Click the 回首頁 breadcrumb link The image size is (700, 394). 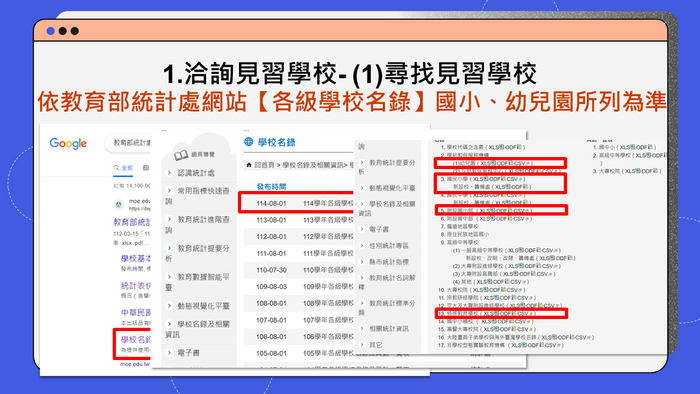click(264, 165)
